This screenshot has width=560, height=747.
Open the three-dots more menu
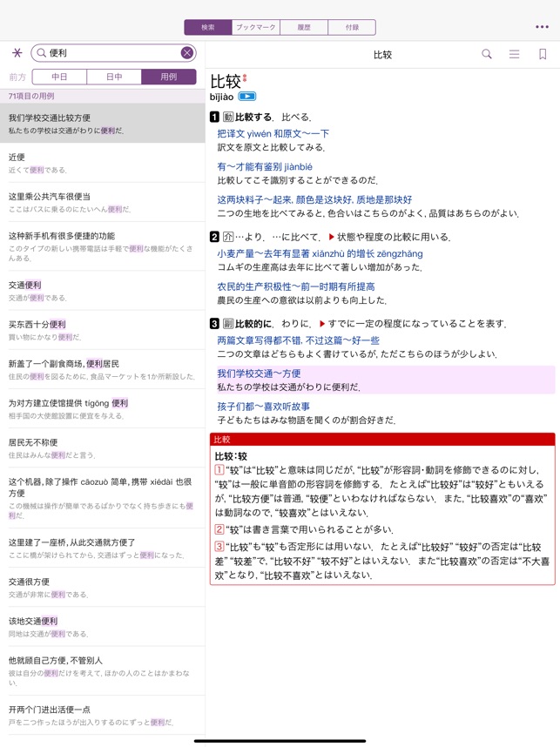point(542,27)
